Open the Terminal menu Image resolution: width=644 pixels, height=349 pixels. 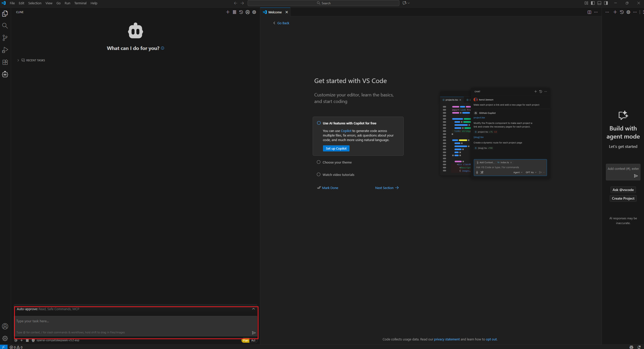[x=80, y=3]
